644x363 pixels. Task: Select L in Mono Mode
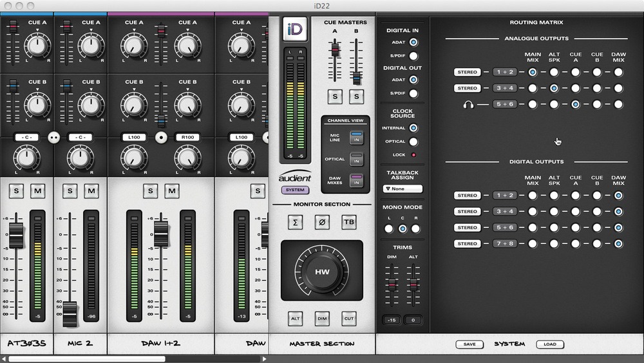pyautogui.click(x=388, y=228)
